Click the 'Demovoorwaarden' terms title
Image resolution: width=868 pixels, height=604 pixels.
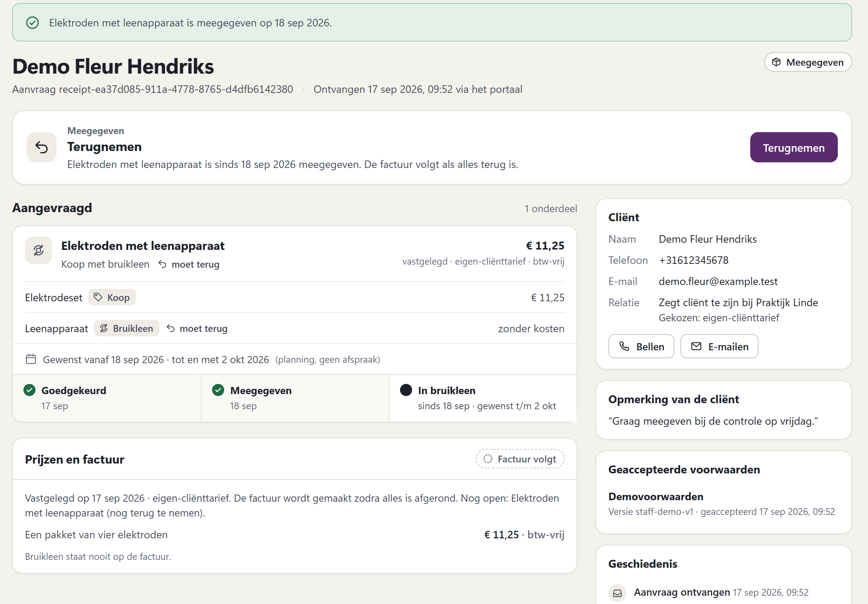(x=656, y=496)
